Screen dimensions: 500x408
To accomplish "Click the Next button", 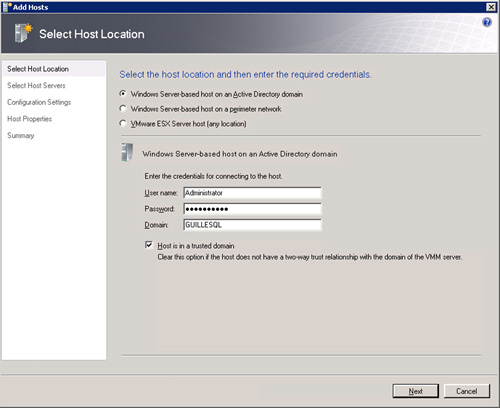I will coord(416,391).
